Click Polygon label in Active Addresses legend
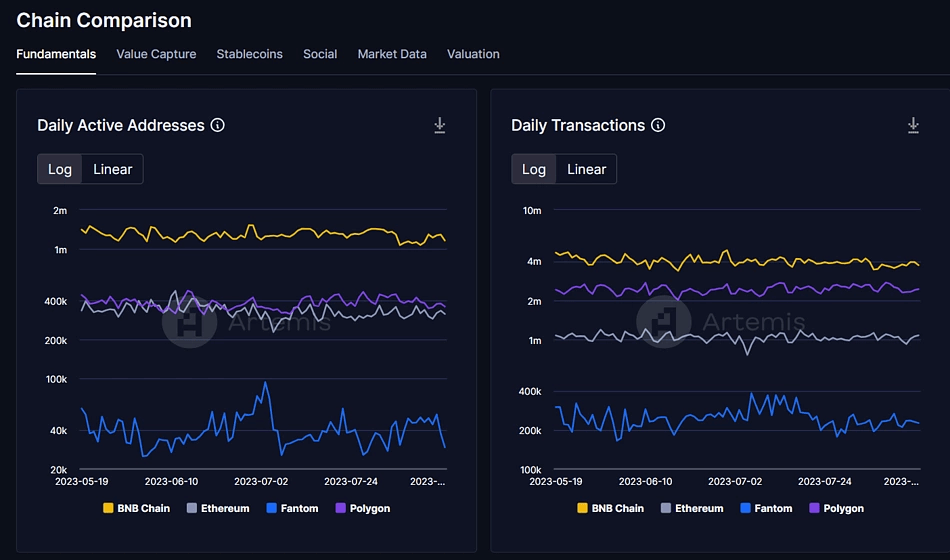 click(370, 508)
